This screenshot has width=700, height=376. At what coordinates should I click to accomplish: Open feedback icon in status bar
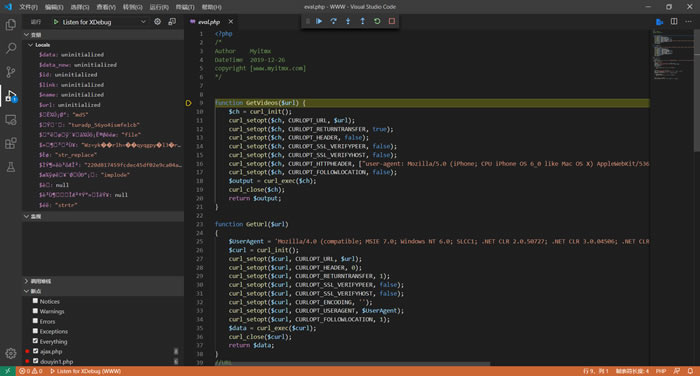tap(677, 371)
